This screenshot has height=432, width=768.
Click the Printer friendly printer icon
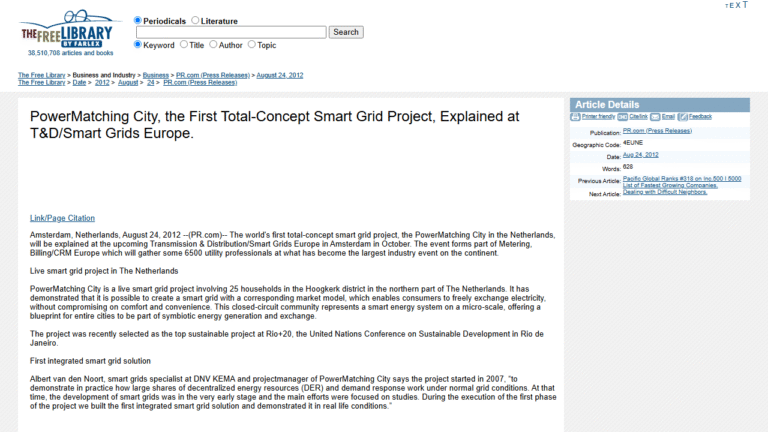574,117
